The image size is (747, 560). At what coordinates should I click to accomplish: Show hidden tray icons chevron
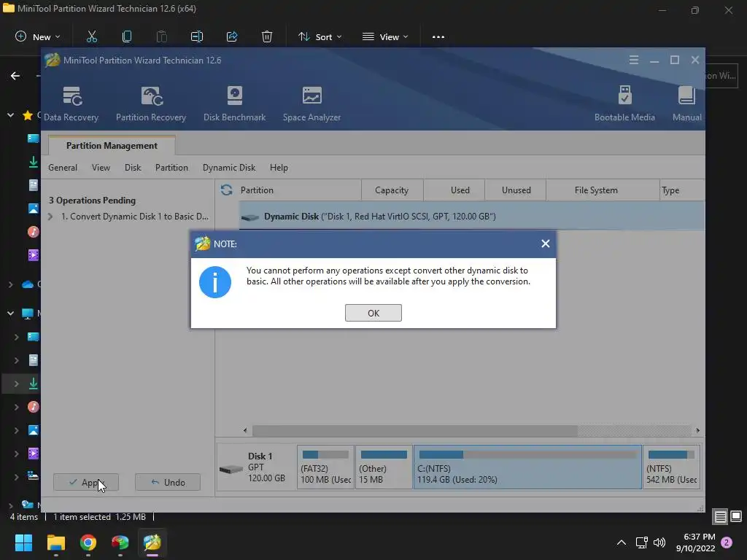[x=622, y=542]
